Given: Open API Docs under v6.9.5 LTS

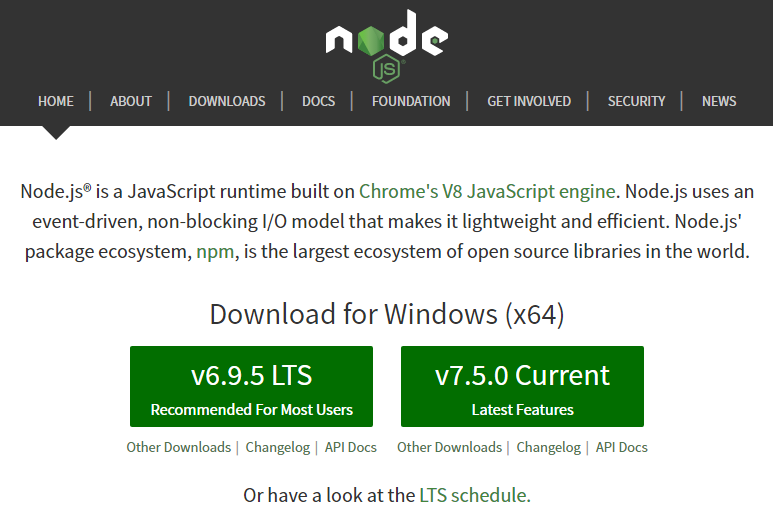Looking at the screenshot, I should (351, 447).
